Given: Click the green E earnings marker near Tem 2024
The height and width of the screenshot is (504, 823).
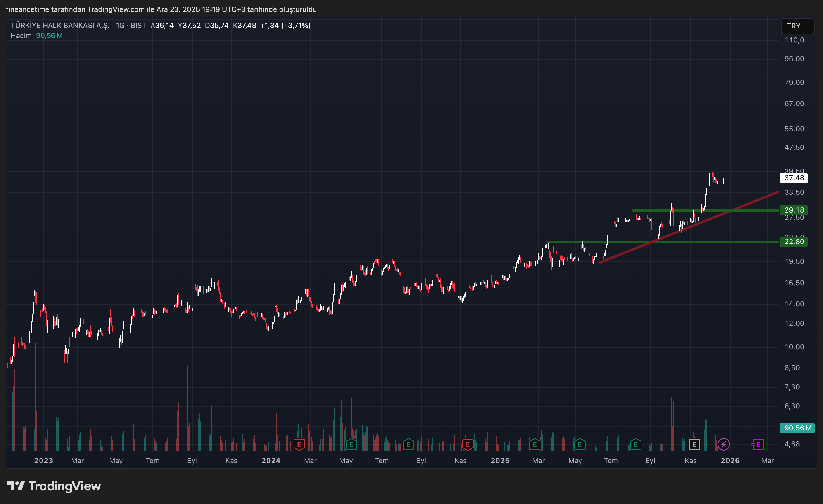Looking at the screenshot, I should click(x=408, y=444).
